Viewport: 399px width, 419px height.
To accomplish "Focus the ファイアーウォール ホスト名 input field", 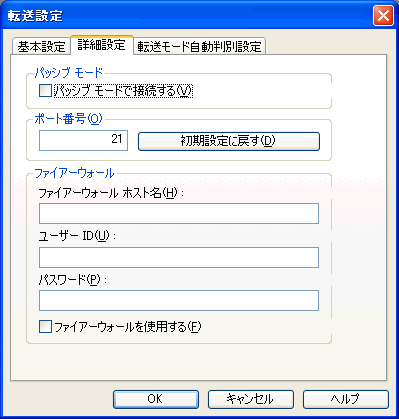I will 179,213.
